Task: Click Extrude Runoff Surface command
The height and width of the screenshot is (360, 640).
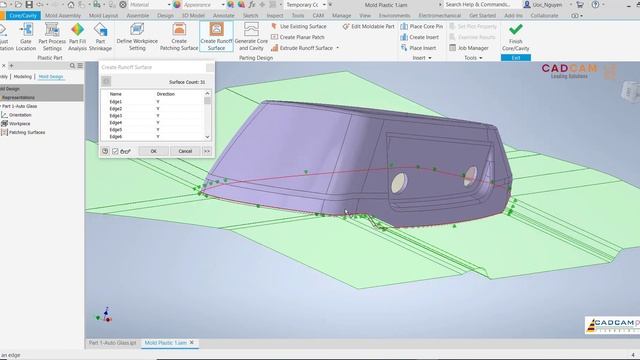Action: [302, 48]
